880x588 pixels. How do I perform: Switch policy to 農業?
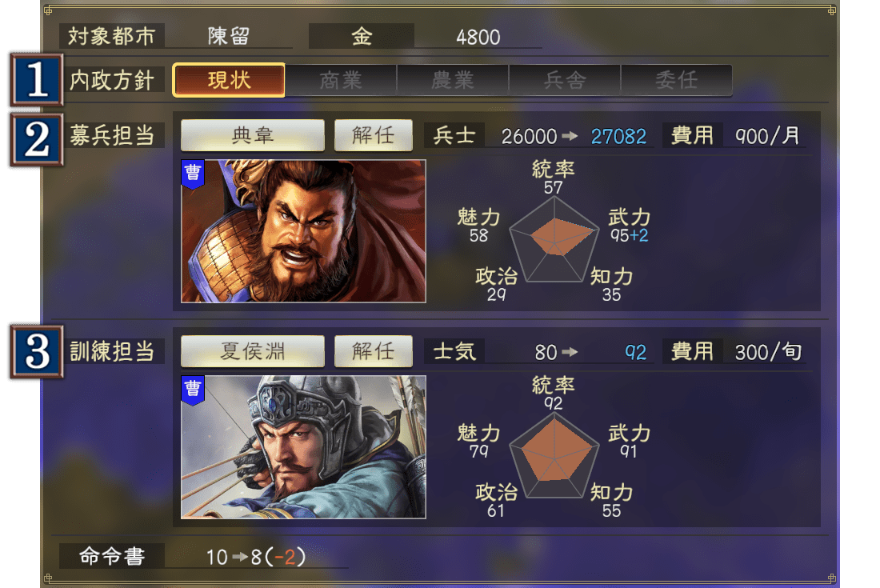tap(452, 80)
